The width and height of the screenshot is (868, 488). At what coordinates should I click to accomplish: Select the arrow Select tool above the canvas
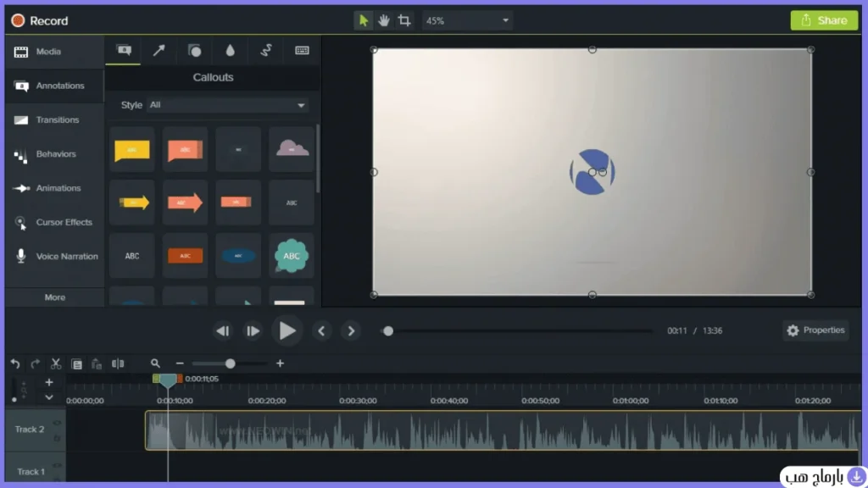click(363, 20)
